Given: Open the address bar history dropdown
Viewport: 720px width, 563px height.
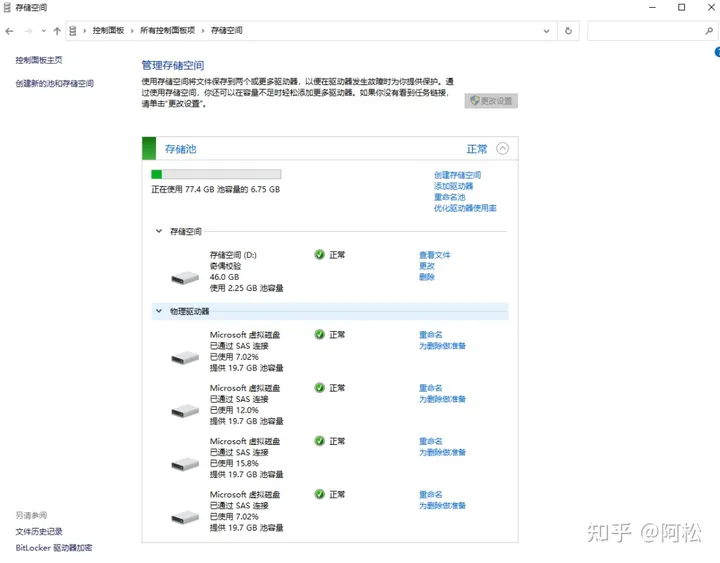Looking at the screenshot, I should (546, 31).
